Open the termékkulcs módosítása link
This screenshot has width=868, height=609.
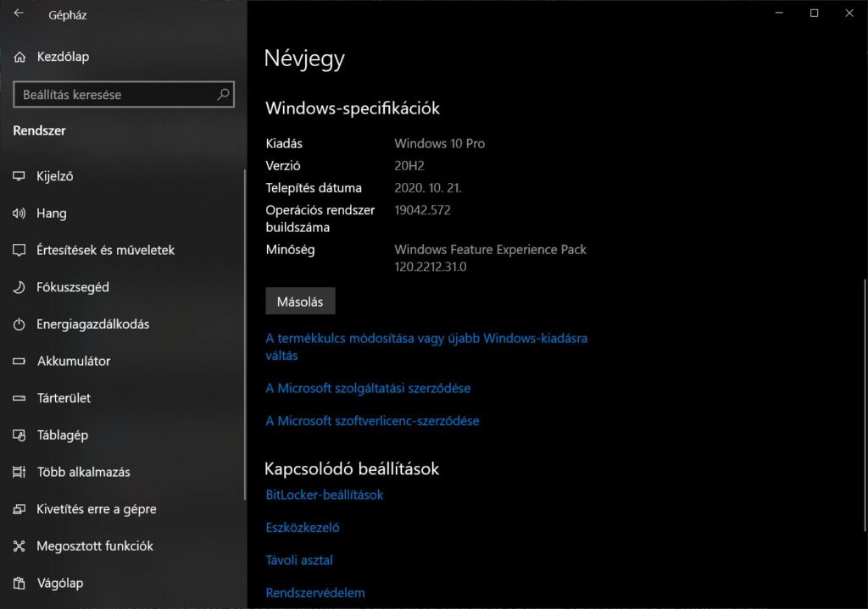coord(426,346)
